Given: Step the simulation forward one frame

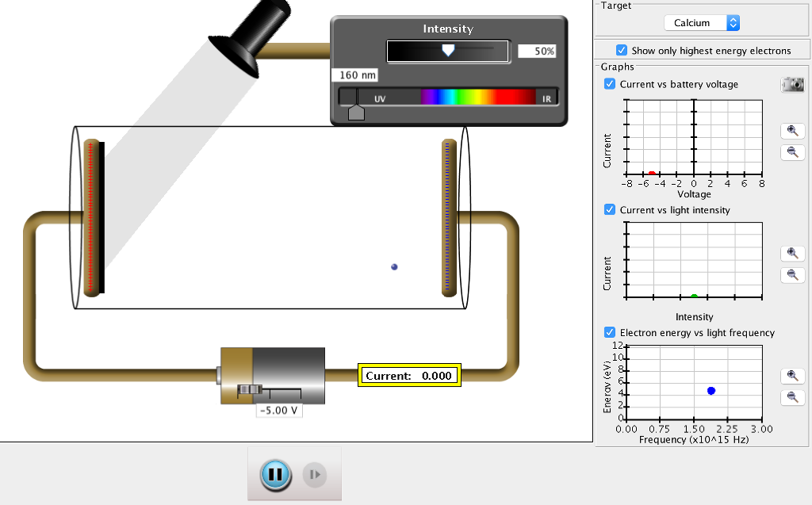Looking at the screenshot, I should [313, 472].
